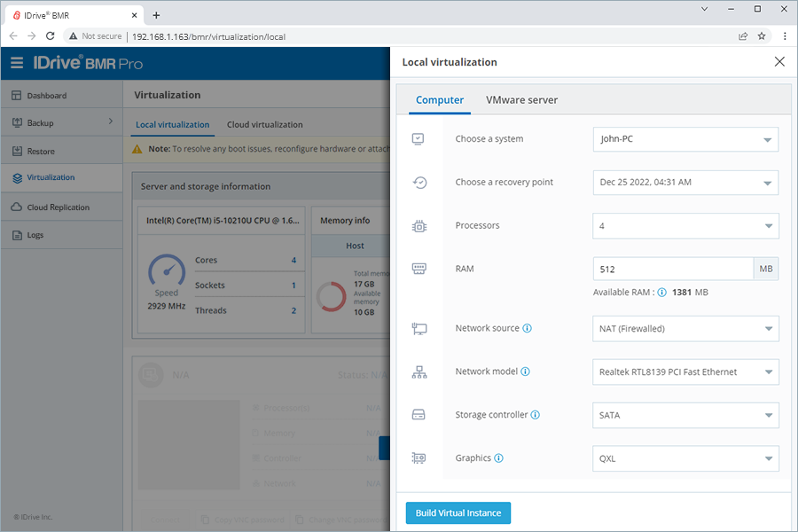This screenshot has height=532, width=798.
Task: Click the RAM input field showing 512
Action: (x=673, y=269)
